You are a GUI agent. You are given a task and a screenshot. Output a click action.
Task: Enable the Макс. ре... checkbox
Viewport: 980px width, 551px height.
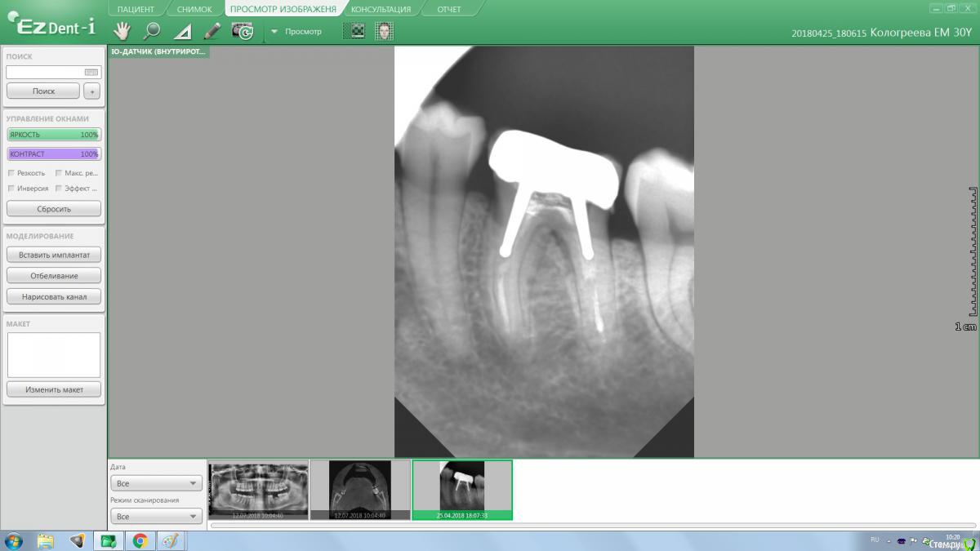(59, 173)
